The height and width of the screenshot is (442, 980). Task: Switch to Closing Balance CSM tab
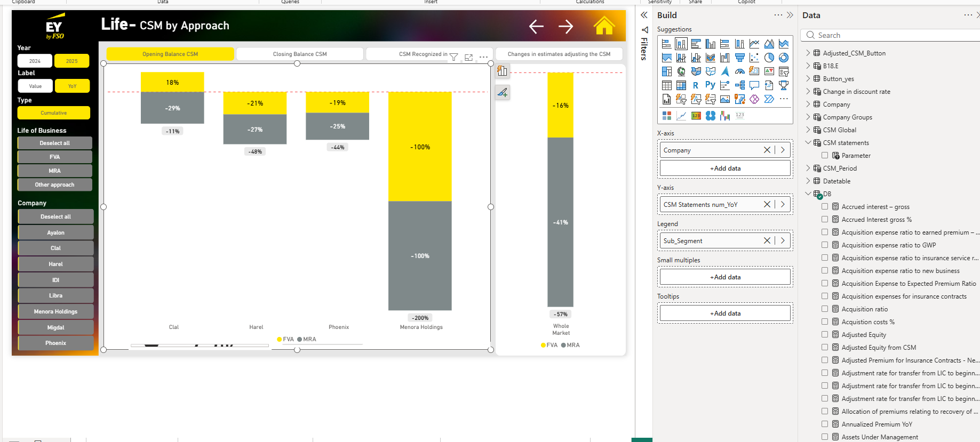click(300, 54)
